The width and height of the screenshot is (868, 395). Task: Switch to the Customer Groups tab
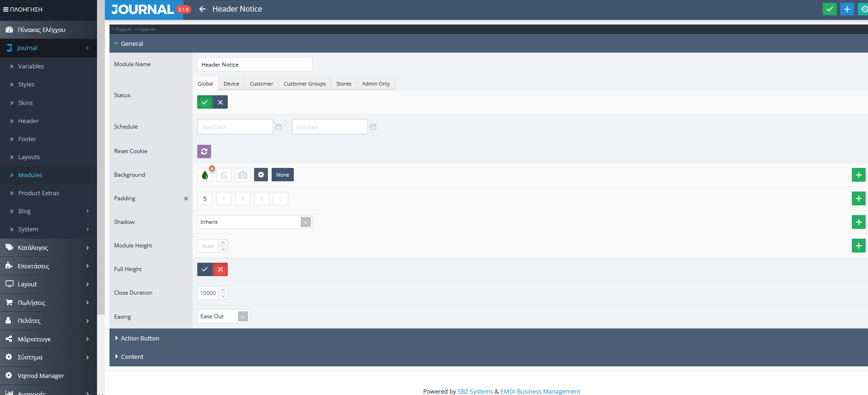[x=304, y=84]
